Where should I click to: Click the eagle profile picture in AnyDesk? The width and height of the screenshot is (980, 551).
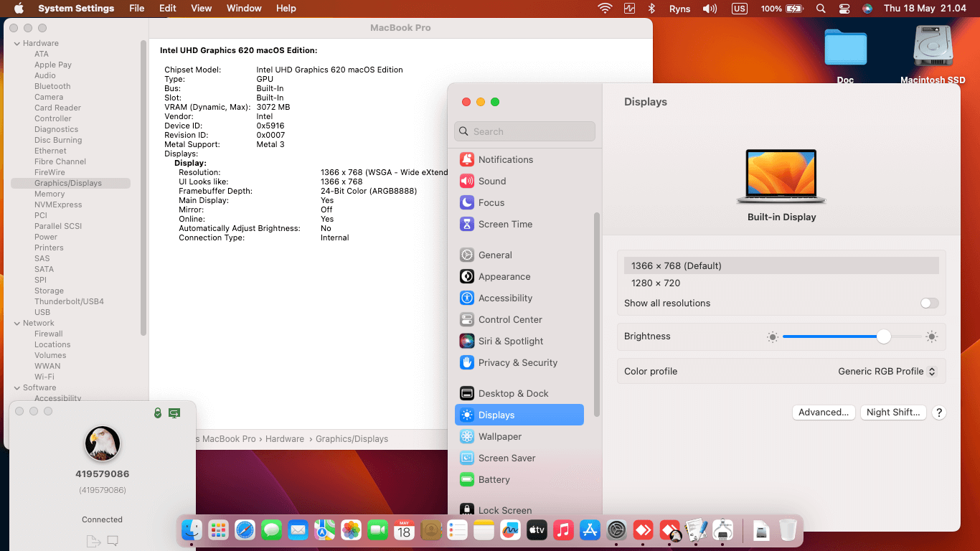[x=103, y=443]
